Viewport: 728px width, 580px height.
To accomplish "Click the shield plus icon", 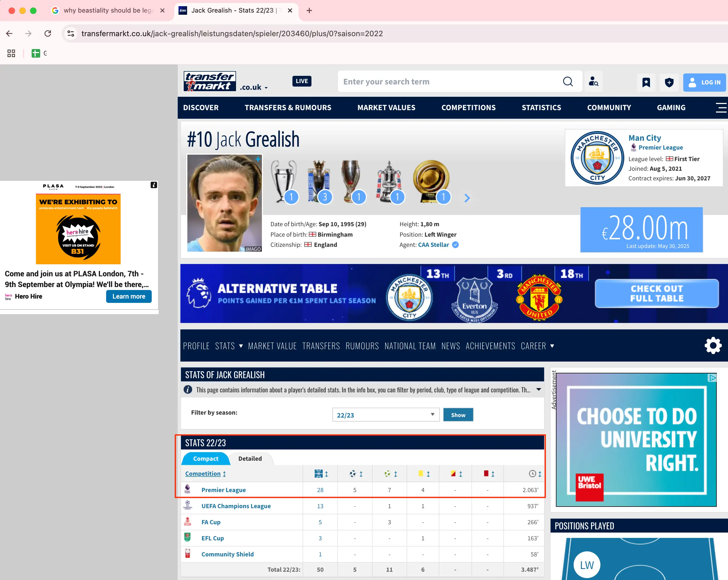I will tap(669, 82).
